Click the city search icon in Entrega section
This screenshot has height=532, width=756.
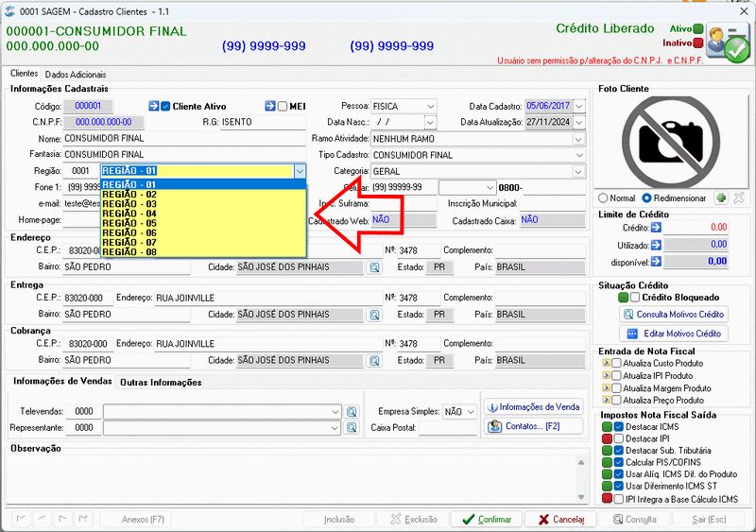(x=374, y=315)
